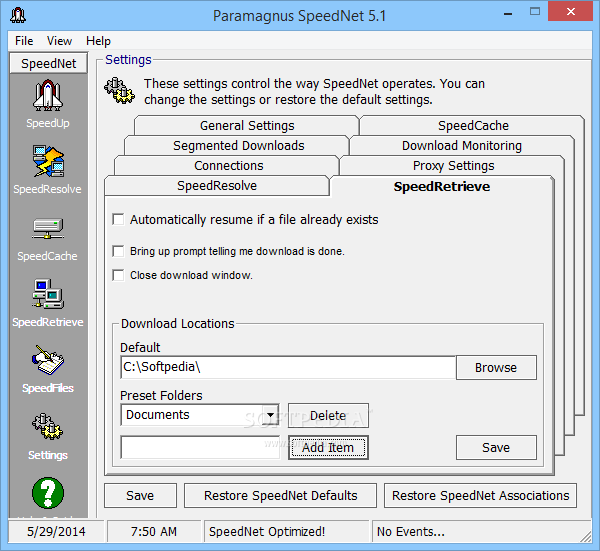Screen dimensions: 600x551
Task: Open SpeedRetrieve computers icon in sidebar
Action: pyautogui.click(x=48, y=294)
